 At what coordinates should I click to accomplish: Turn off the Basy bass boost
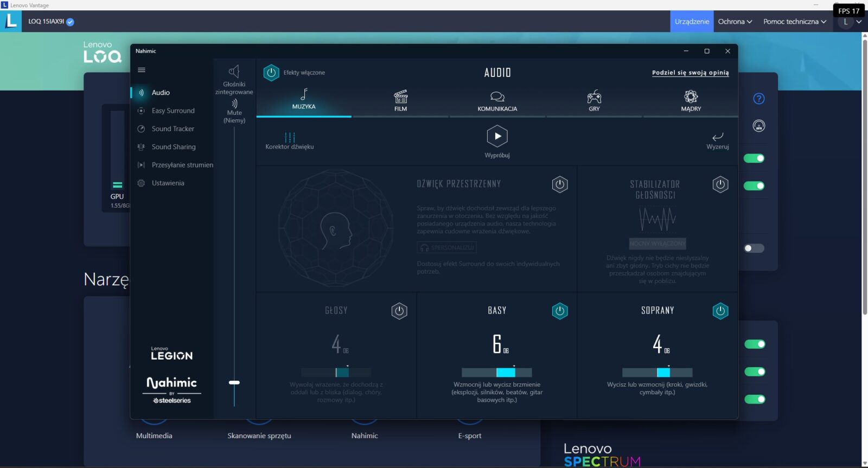(x=560, y=311)
